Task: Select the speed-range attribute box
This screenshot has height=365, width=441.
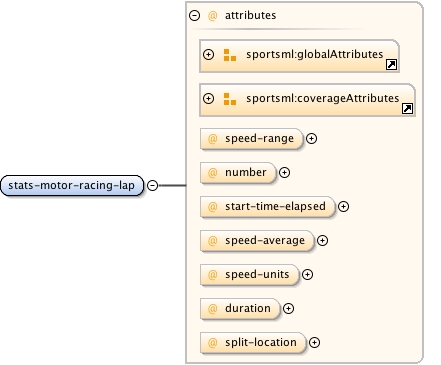Action: click(x=252, y=139)
